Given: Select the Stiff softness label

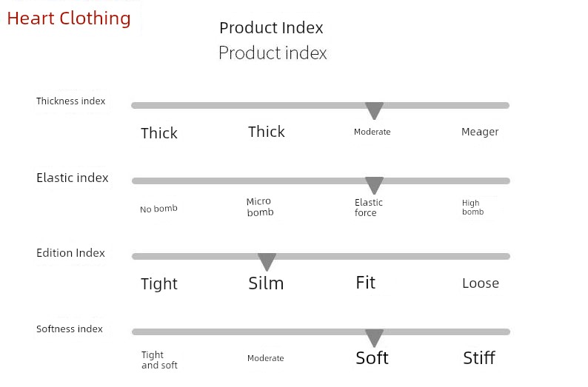Looking at the screenshot, I should point(479,358).
